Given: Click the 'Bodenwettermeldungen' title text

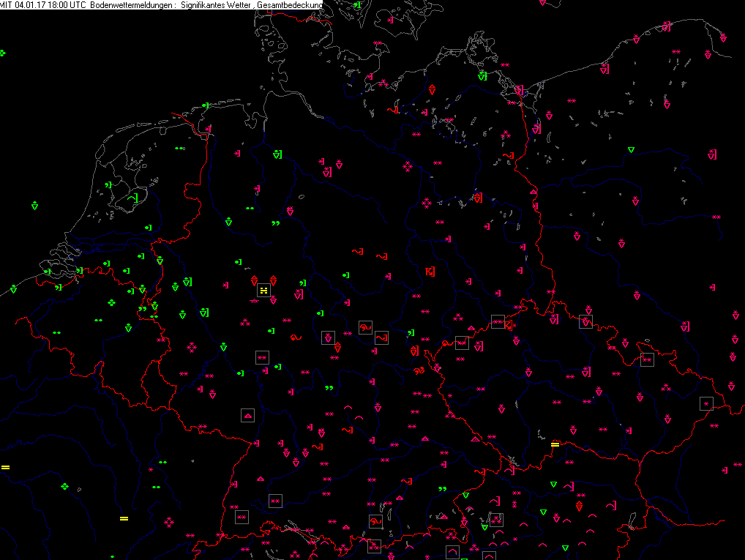Looking at the screenshot, I should tap(131, 4).
